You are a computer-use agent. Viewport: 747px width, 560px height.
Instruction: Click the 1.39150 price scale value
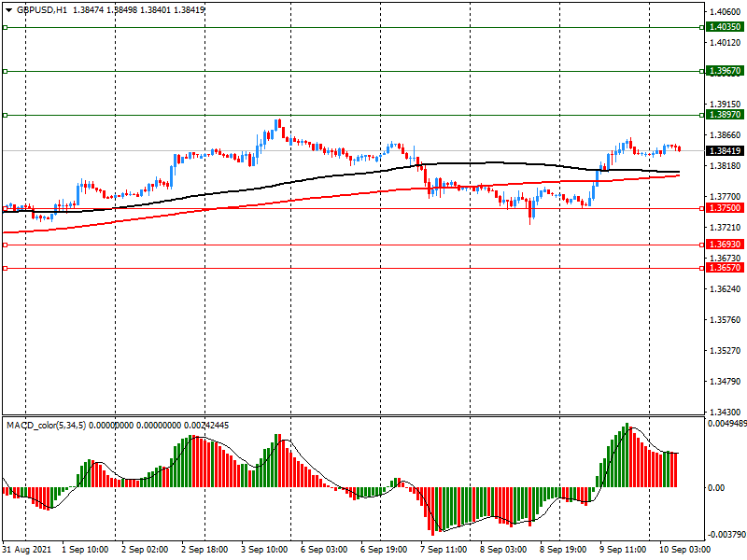(x=726, y=105)
